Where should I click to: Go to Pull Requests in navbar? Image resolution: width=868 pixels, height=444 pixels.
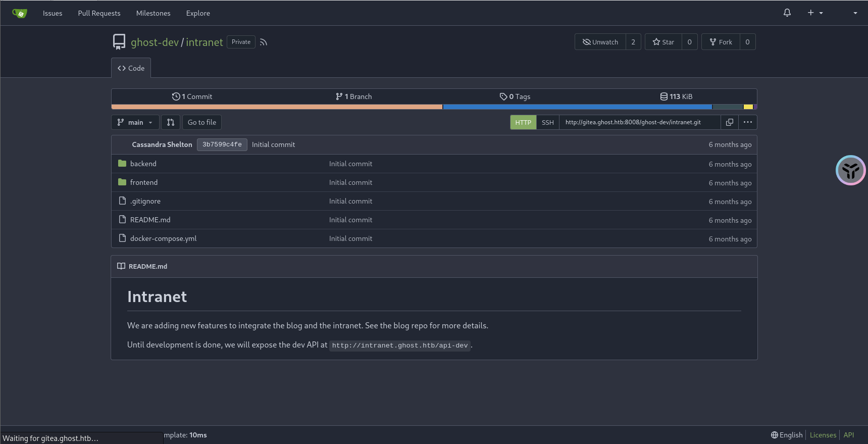(x=99, y=13)
